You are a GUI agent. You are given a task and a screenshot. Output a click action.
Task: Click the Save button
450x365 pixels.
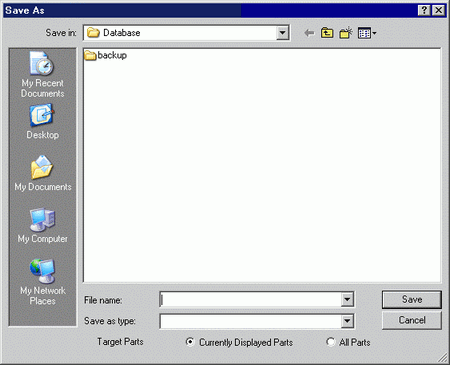point(412,299)
